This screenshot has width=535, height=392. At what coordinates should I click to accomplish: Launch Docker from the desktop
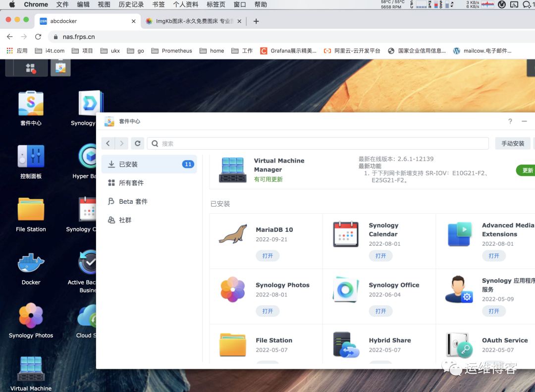(x=31, y=263)
